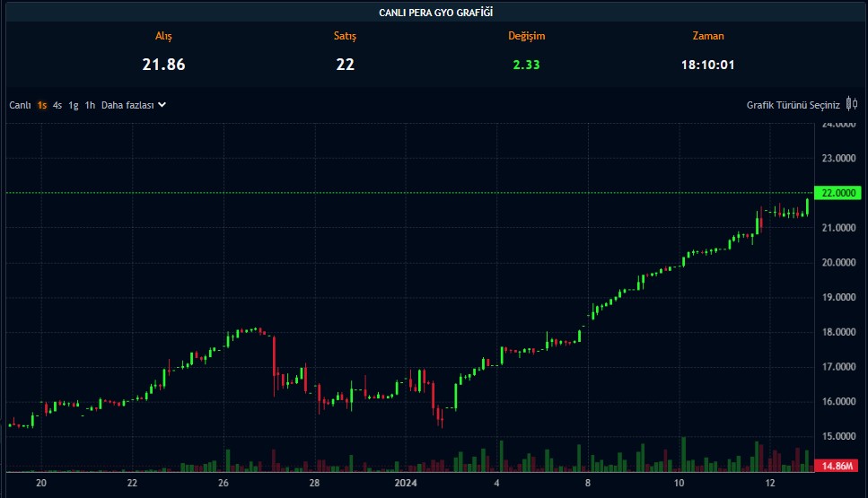The width and height of the screenshot is (868, 498).
Task: Click the Değişim value 2.33
Action: 526,65
